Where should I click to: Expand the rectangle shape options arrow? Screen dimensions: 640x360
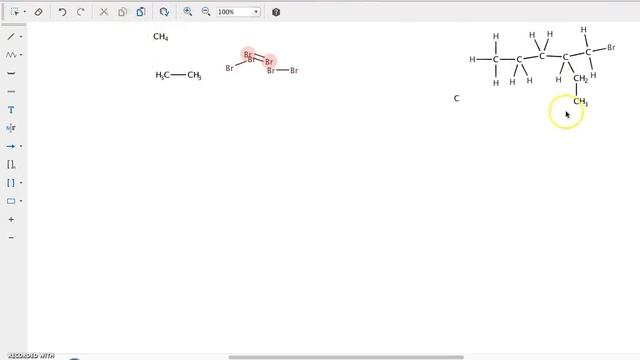point(21,201)
